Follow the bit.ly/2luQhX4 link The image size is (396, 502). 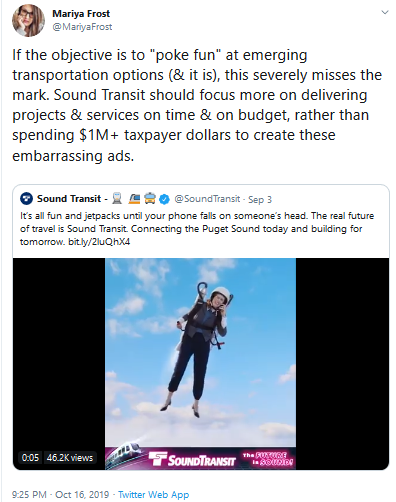coord(99,242)
